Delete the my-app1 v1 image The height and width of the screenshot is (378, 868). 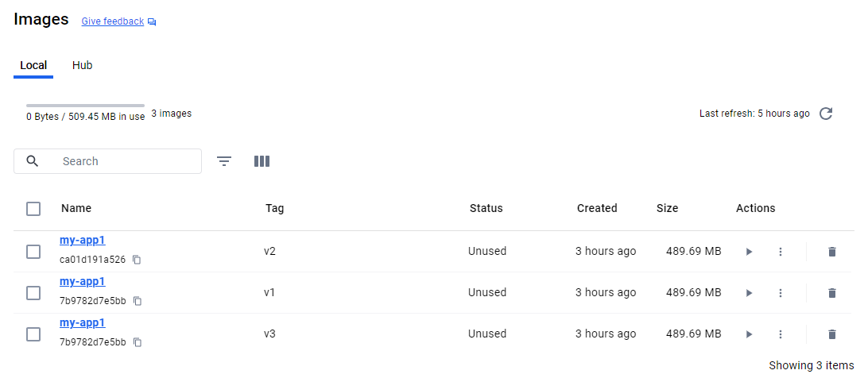click(832, 293)
